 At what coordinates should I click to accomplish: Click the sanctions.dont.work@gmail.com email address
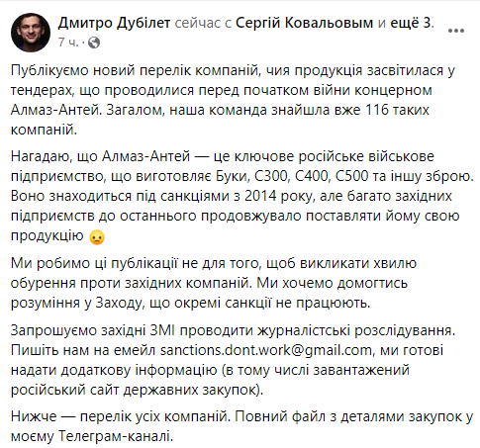coord(266,350)
